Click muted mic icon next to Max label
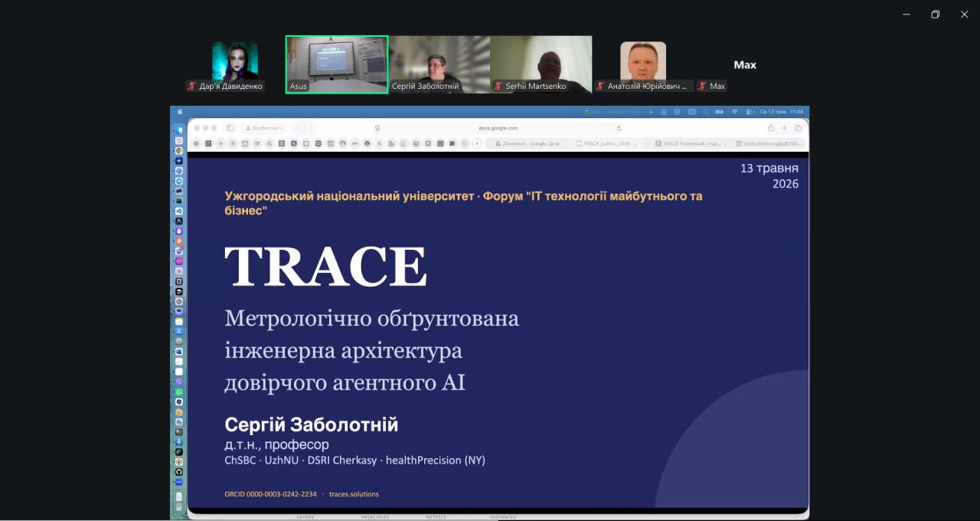980x521 pixels. pos(703,87)
